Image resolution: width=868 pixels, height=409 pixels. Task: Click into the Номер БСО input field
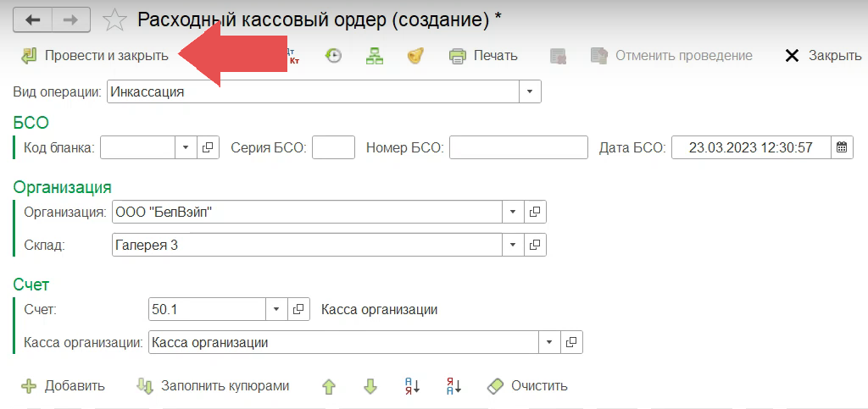pyautogui.click(x=518, y=147)
